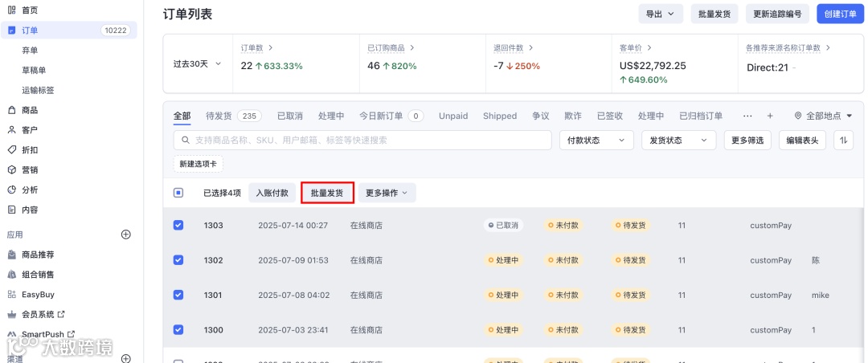Switch to the 已归档订单 tab
This screenshot has width=868, height=363.
coord(701,116)
